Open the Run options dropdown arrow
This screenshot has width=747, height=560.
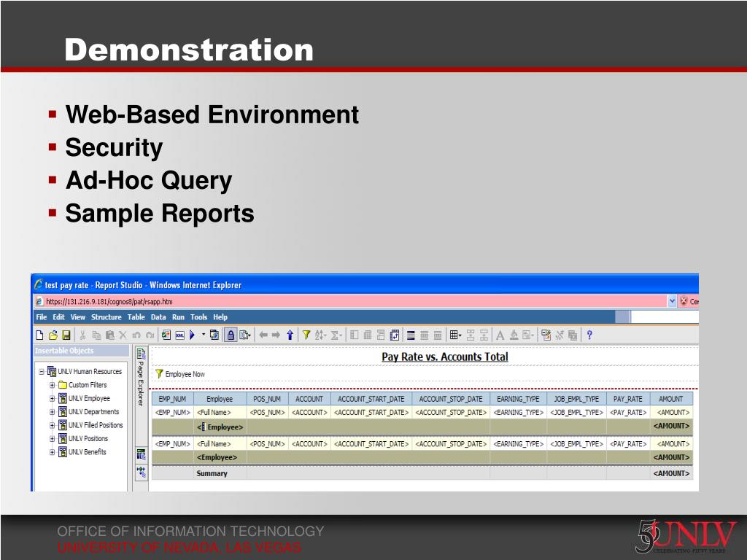[204, 335]
